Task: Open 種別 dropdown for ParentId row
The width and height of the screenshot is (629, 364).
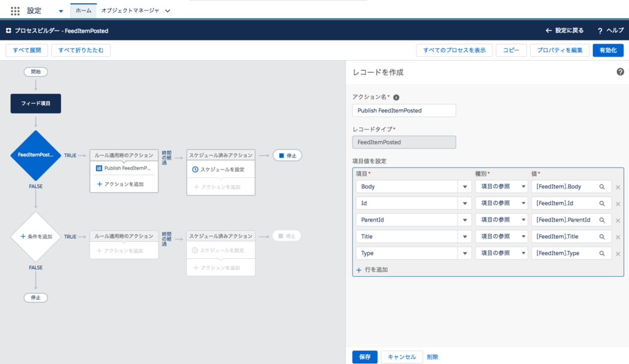Action: (x=501, y=220)
